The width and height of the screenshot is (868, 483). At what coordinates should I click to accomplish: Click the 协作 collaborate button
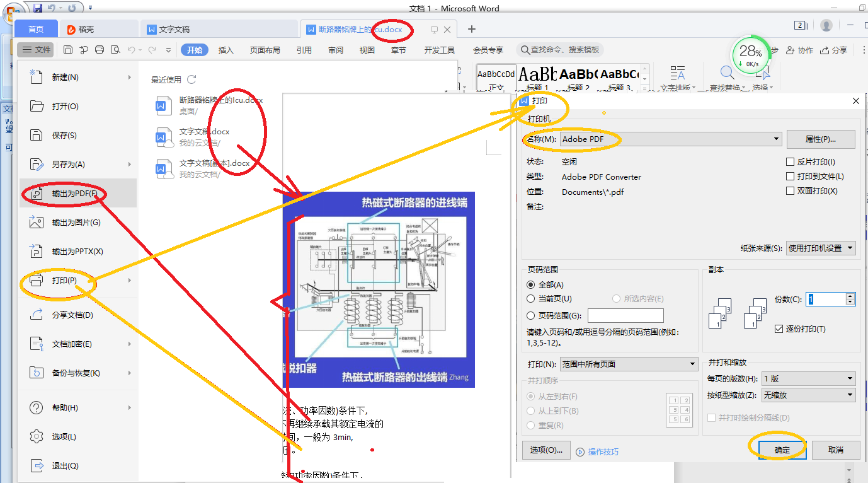pyautogui.click(x=800, y=50)
